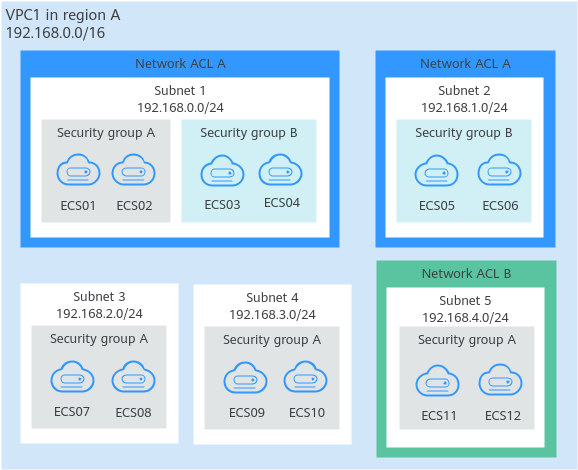Click the Subnet 1 title text
Screen dimensions: 578x470
[x=180, y=91]
